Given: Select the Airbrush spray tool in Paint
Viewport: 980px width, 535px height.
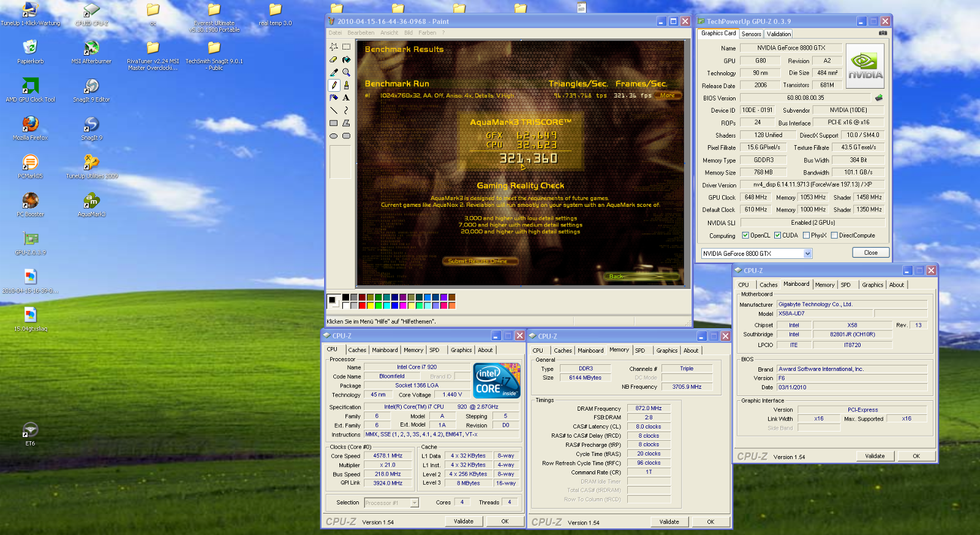Looking at the screenshot, I should click(334, 97).
